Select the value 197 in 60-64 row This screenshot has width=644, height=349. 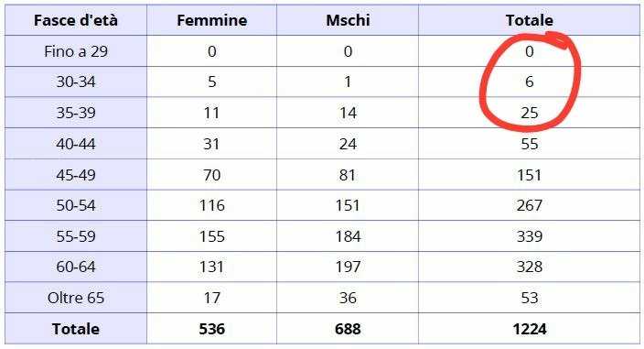pos(348,267)
